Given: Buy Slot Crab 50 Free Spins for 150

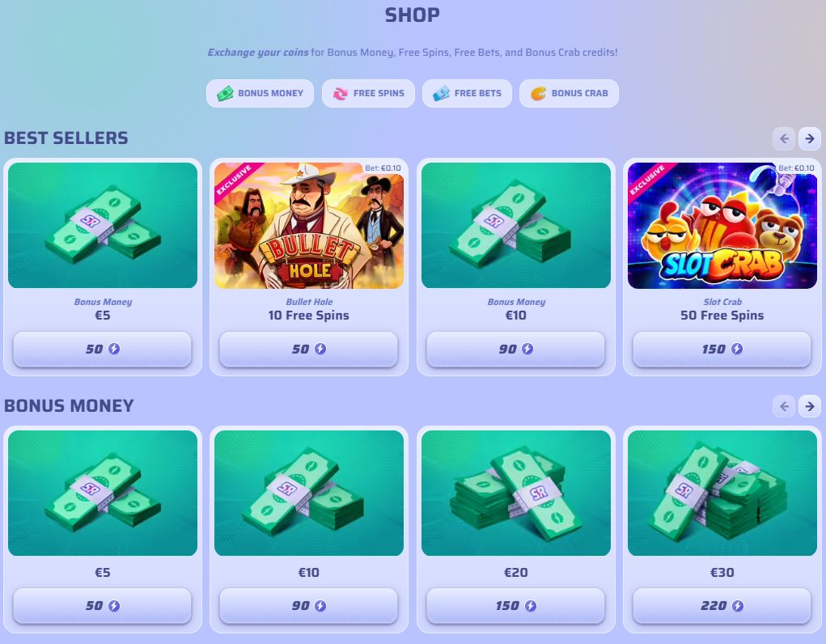Looking at the screenshot, I should coord(722,349).
